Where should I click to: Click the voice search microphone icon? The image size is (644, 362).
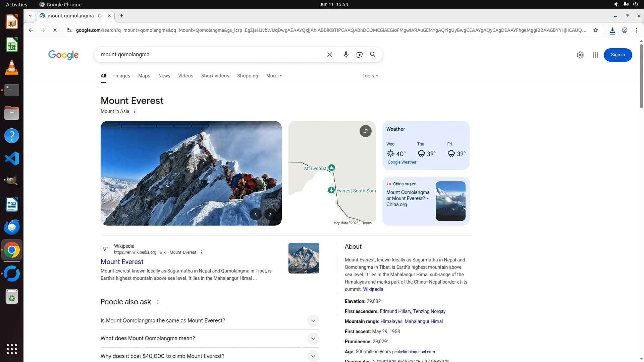pyautogui.click(x=346, y=55)
